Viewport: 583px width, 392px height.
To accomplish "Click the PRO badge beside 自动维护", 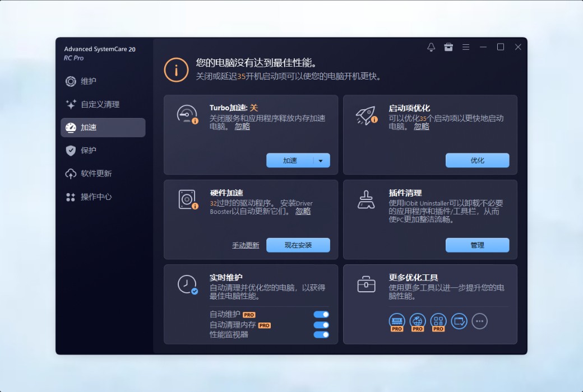I will [x=249, y=315].
